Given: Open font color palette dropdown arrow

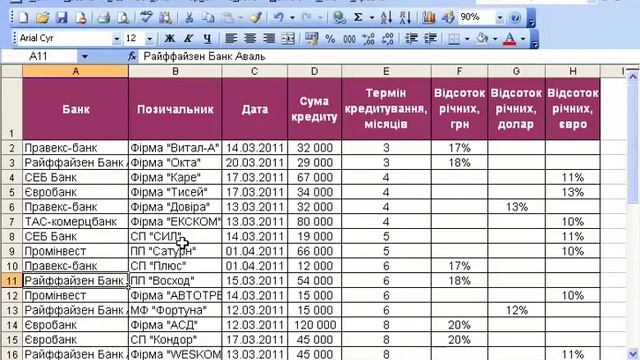Looking at the screenshot, I should coord(523,39).
